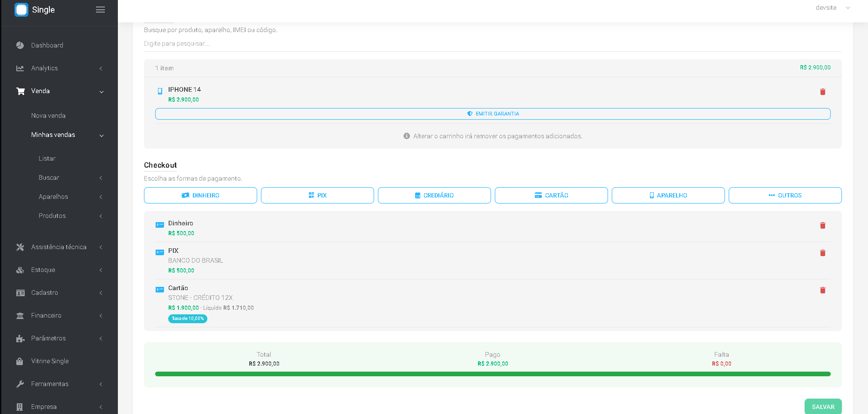Click the Venda shopping cart icon

[21, 91]
